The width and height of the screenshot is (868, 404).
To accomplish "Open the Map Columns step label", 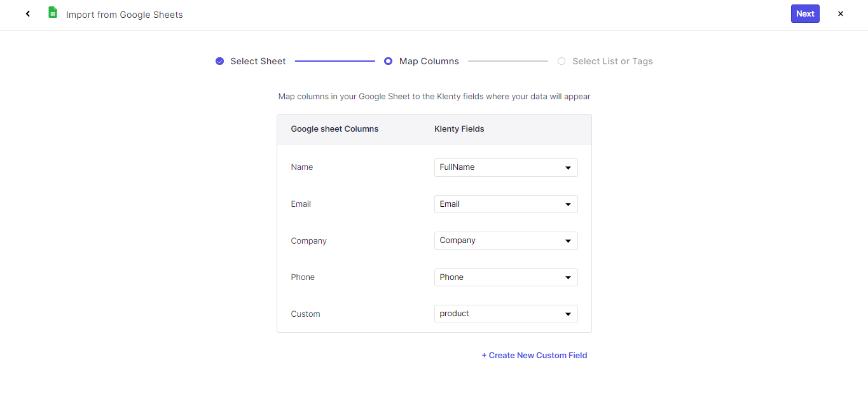I will pos(429,61).
